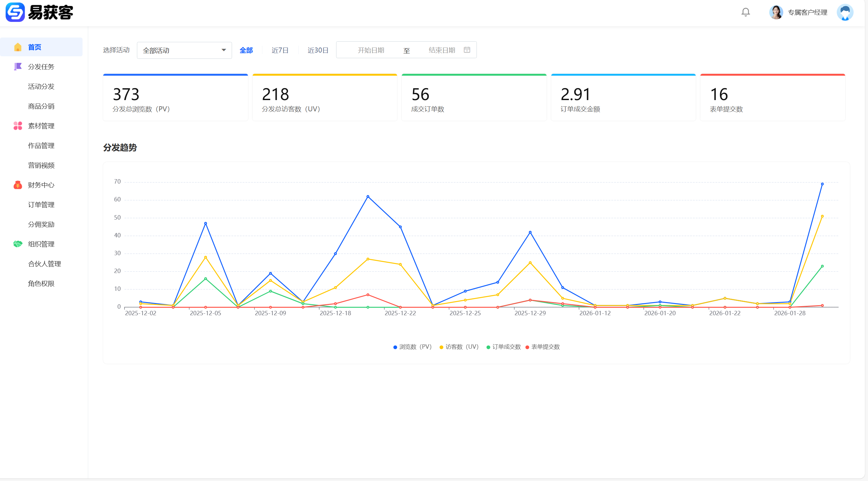Click the green handshake 组织管理 icon
This screenshot has width=868, height=481.
pyautogui.click(x=18, y=244)
